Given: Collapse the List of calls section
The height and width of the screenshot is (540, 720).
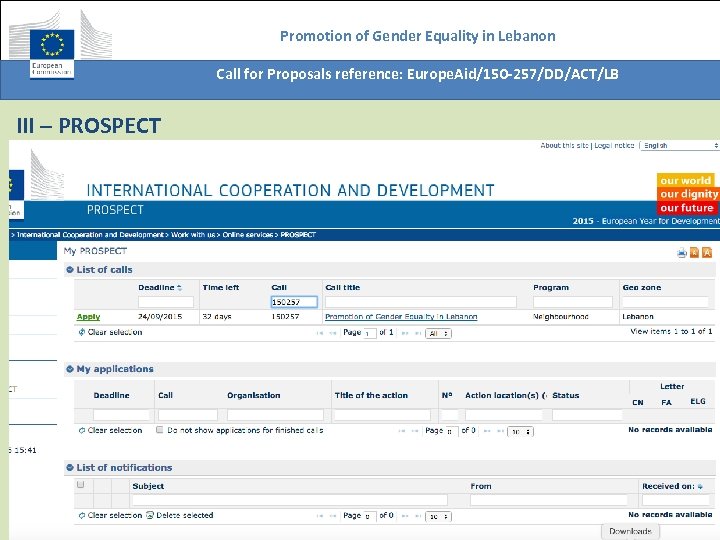Looking at the screenshot, I should pyautogui.click(x=70, y=270).
